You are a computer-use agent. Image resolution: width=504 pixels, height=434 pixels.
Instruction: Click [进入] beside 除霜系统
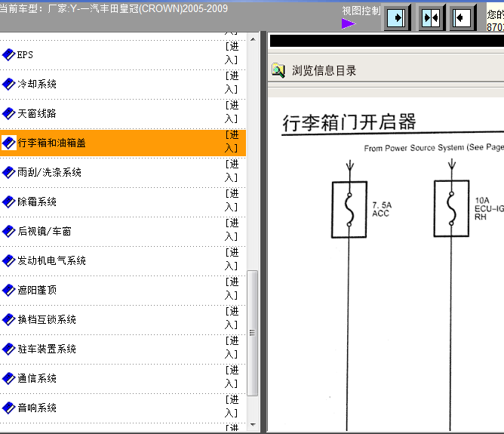click(x=232, y=202)
